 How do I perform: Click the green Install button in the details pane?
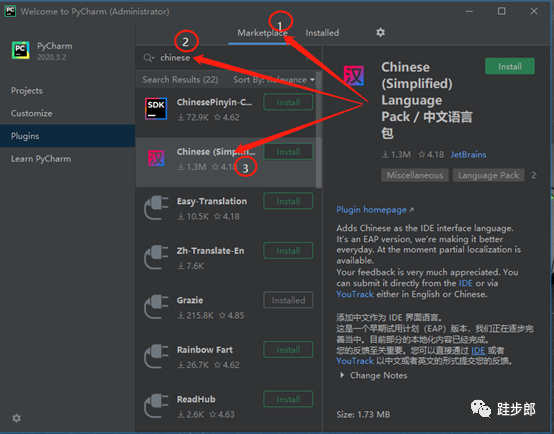510,66
